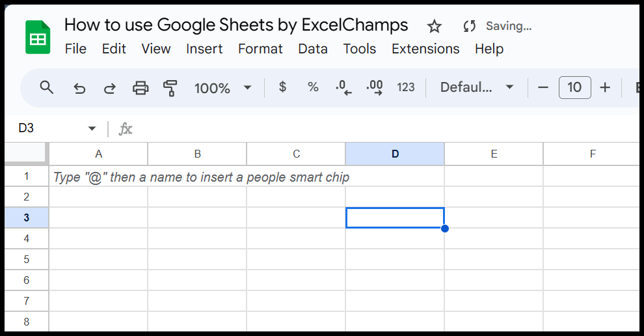This screenshot has width=644, height=336.
Task: Click the font size field
Action: tap(574, 87)
